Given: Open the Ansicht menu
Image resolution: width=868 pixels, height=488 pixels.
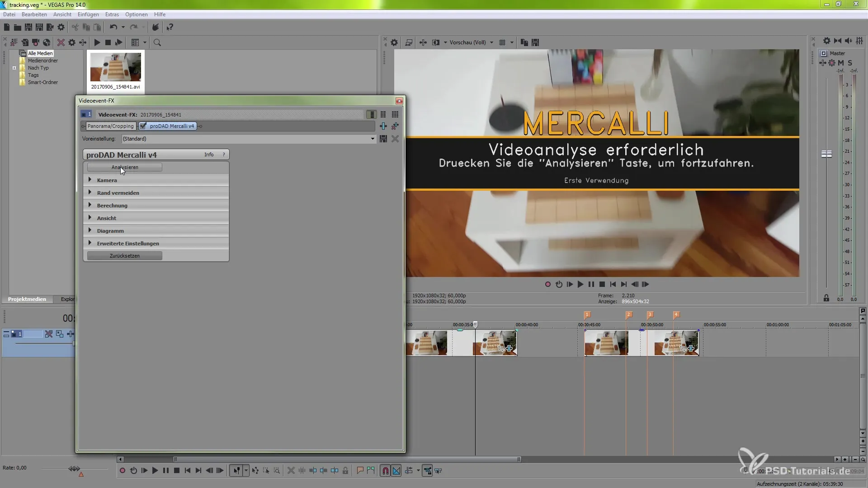Looking at the screenshot, I should point(62,14).
